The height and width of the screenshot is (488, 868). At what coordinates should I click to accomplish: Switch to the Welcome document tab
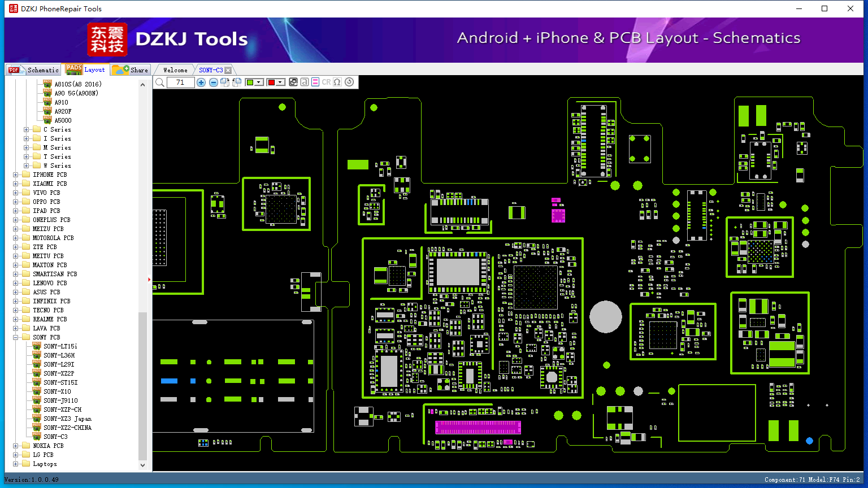point(175,70)
